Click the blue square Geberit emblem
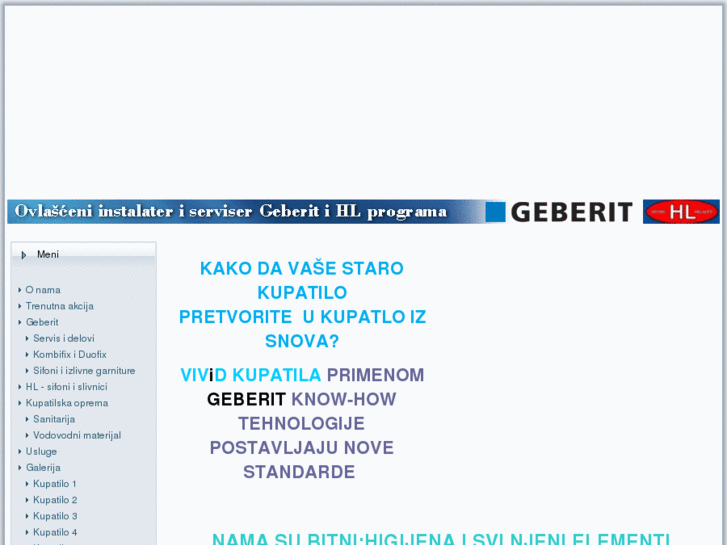The width and height of the screenshot is (727, 545). (x=495, y=212)
